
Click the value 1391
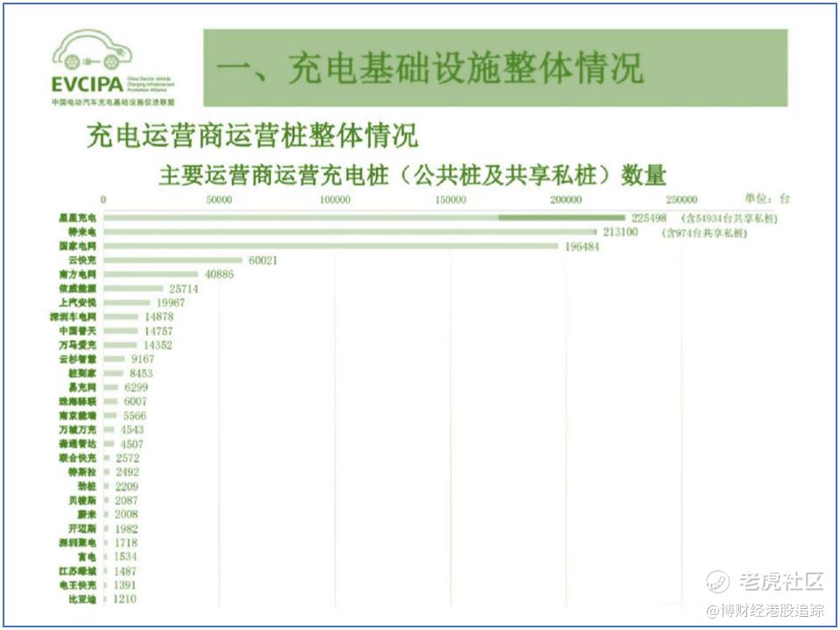coord(125,585)
